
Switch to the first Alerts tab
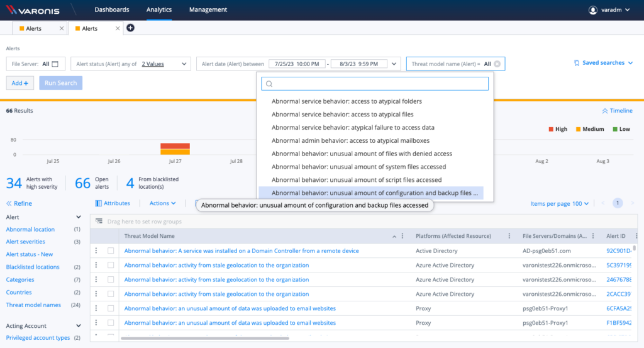pyautogui.click(x=34, y=28)
